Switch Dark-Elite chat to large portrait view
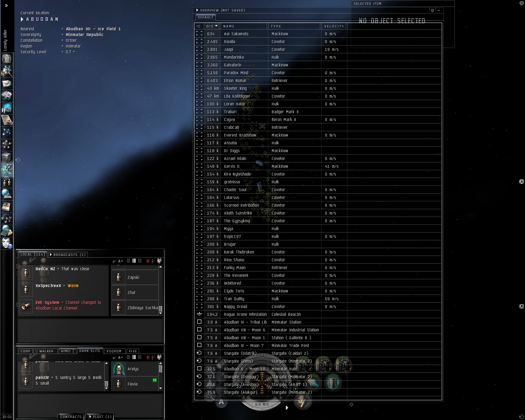Viewport: 525px width, 420px height. pyautogui.click(x=140, y=357)
